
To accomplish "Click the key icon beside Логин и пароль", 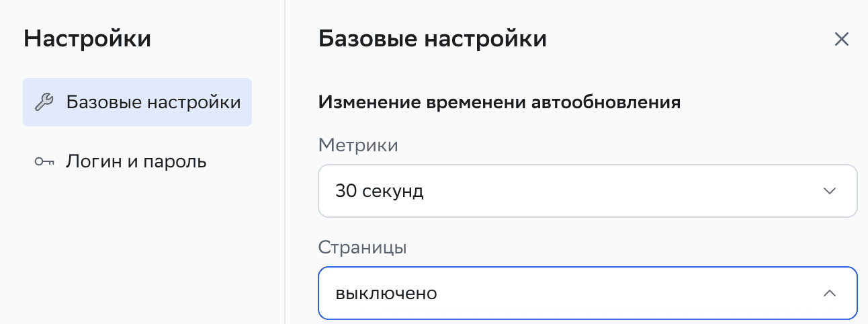I will point(44,162).
